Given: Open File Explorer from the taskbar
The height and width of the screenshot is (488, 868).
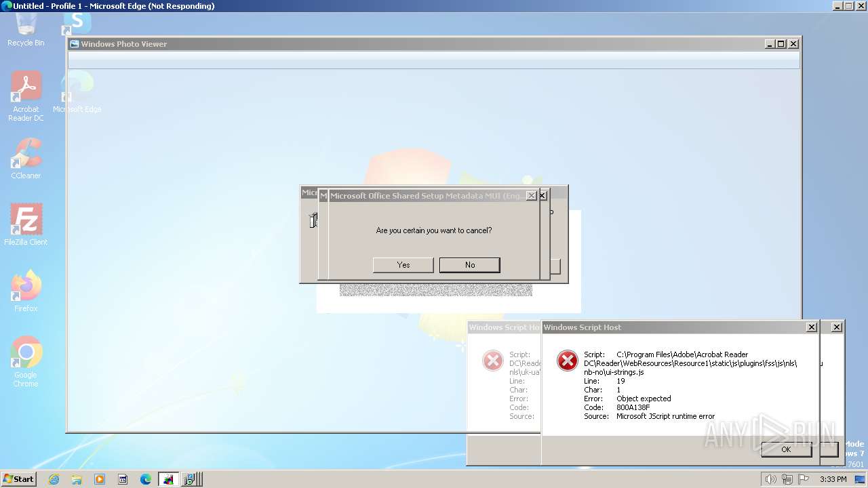Looking at the screenshot, I should [77, 479].
